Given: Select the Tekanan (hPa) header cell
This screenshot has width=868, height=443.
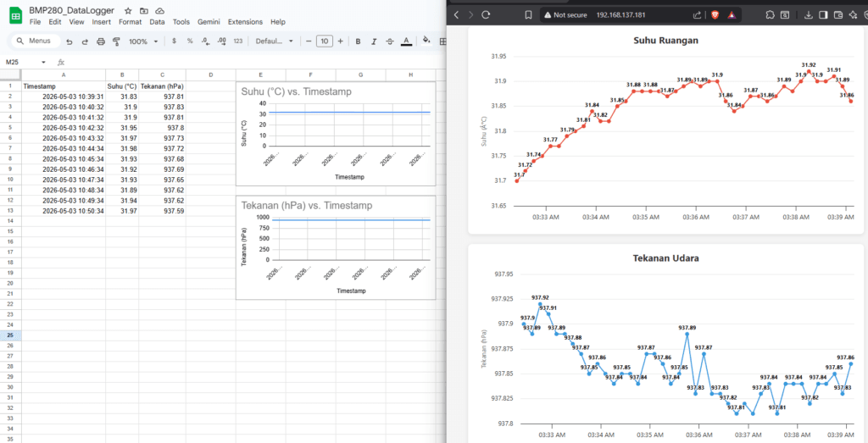Looking at the screenshot, I should [x=162, y=86].
